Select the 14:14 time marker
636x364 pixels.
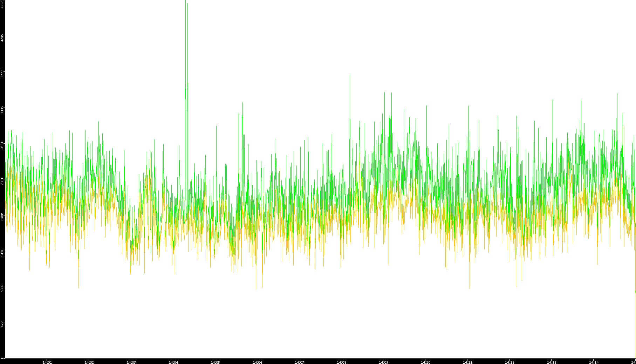point(594,362)
